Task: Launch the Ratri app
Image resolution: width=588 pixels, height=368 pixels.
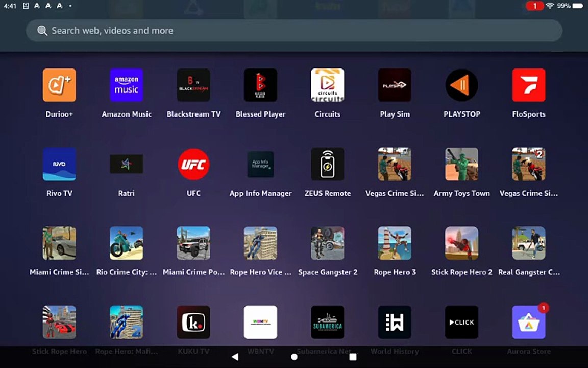Action: click(x=127, y=164)
